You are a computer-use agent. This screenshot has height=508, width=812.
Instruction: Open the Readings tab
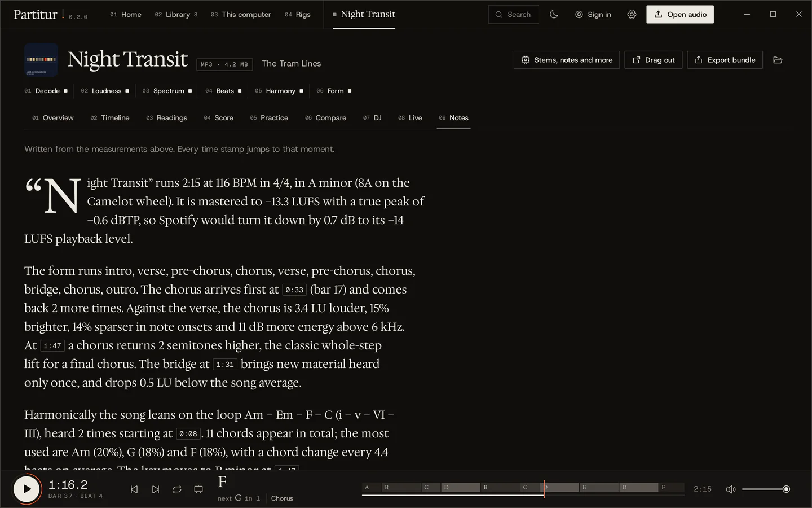tap(166, 118)
